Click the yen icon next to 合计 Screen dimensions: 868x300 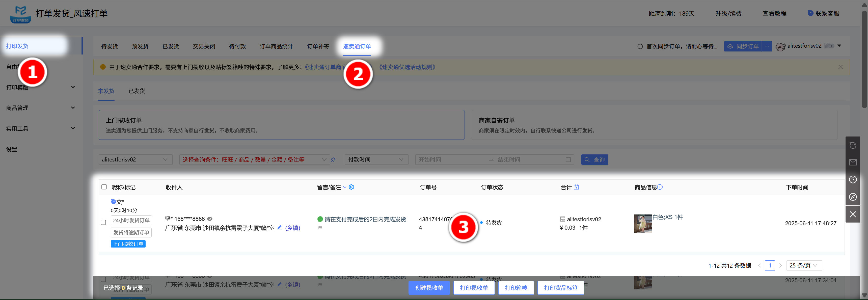coord(576,187)
